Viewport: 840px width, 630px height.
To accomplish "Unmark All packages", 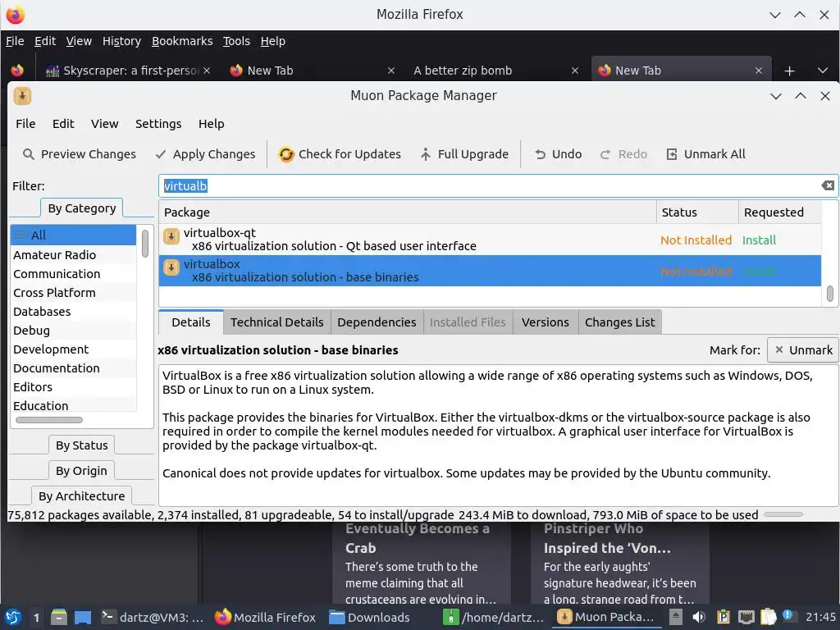I will click(x=705, y=154).
